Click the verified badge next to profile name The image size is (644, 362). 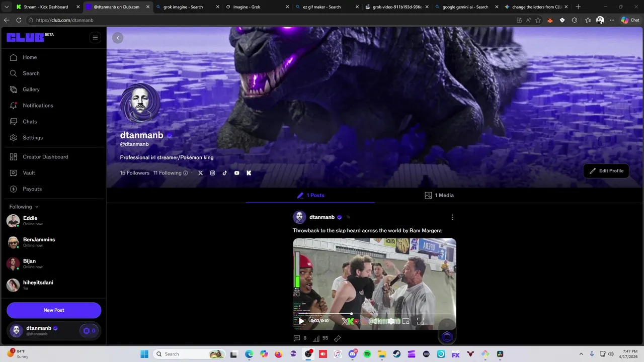(170, 135)
